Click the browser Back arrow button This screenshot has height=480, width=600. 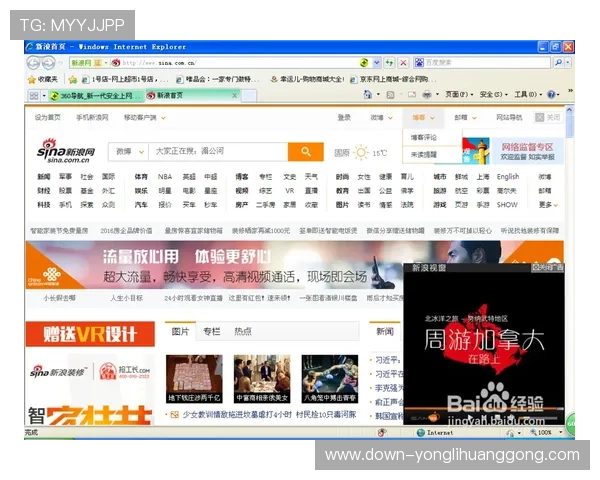tap(34, 62)
